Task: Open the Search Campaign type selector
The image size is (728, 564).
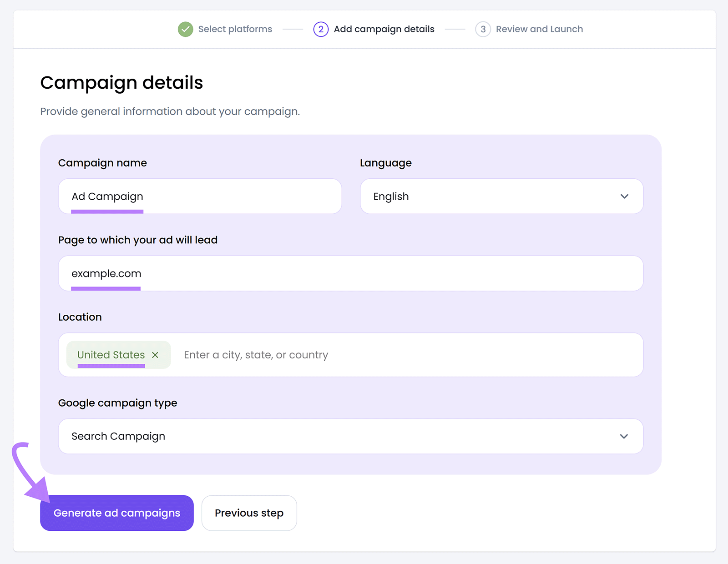Action: (x=350, y=436)
